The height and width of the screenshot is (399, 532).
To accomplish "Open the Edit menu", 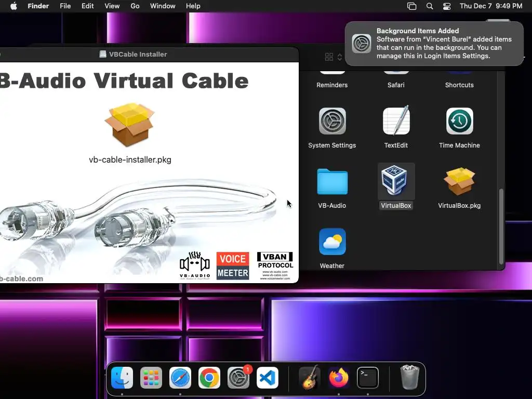I will click(x=87, y=6).
